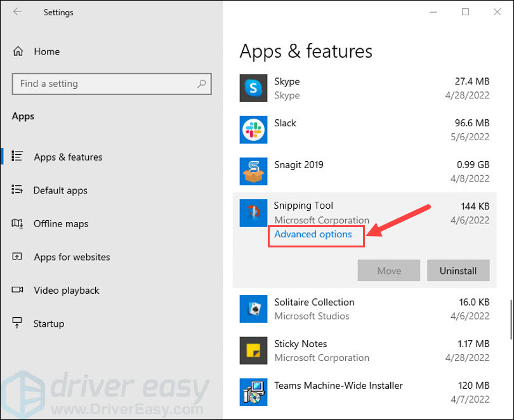Switch to the Video playback section

pos(66,290)
